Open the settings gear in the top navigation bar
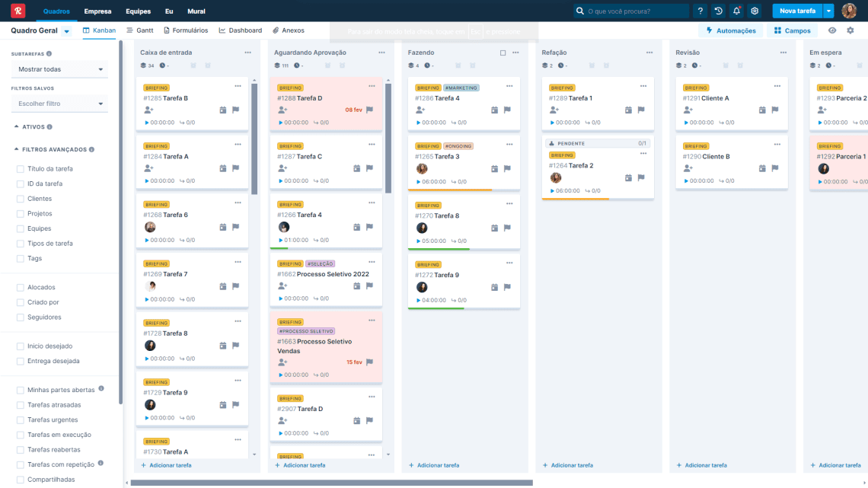 click(x=755, y=11)
